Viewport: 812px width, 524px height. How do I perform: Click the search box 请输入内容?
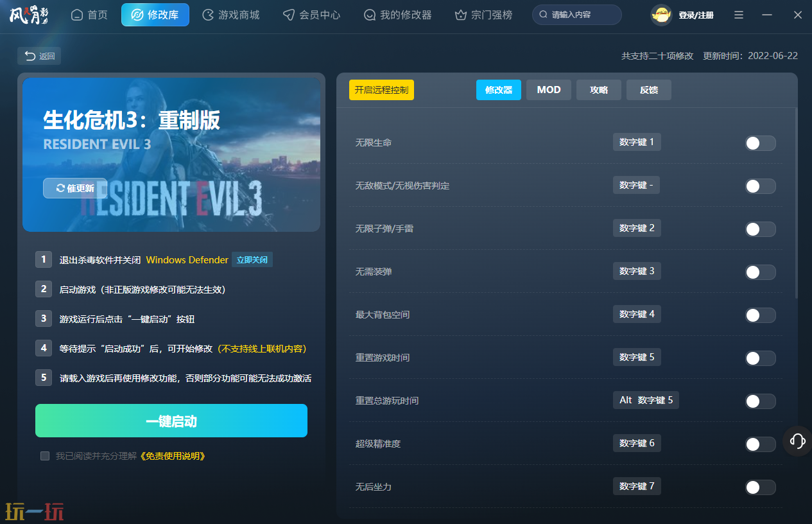577,15
